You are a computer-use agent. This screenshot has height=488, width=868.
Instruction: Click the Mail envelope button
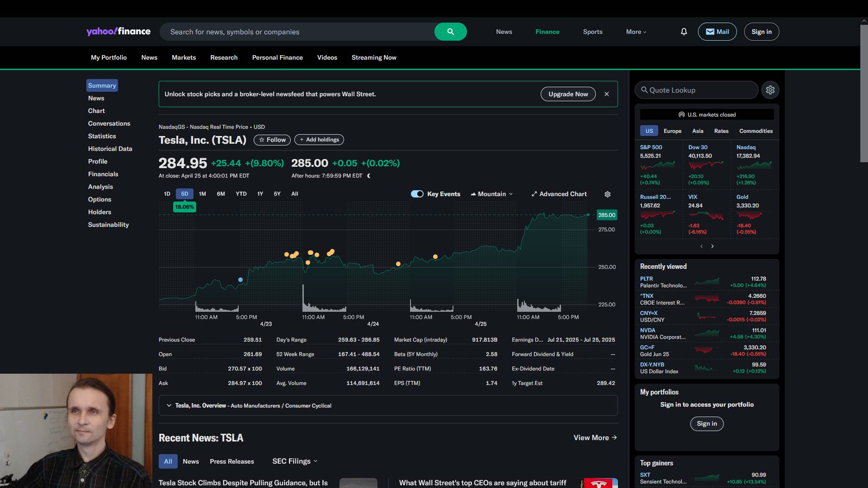pos(717,32)
